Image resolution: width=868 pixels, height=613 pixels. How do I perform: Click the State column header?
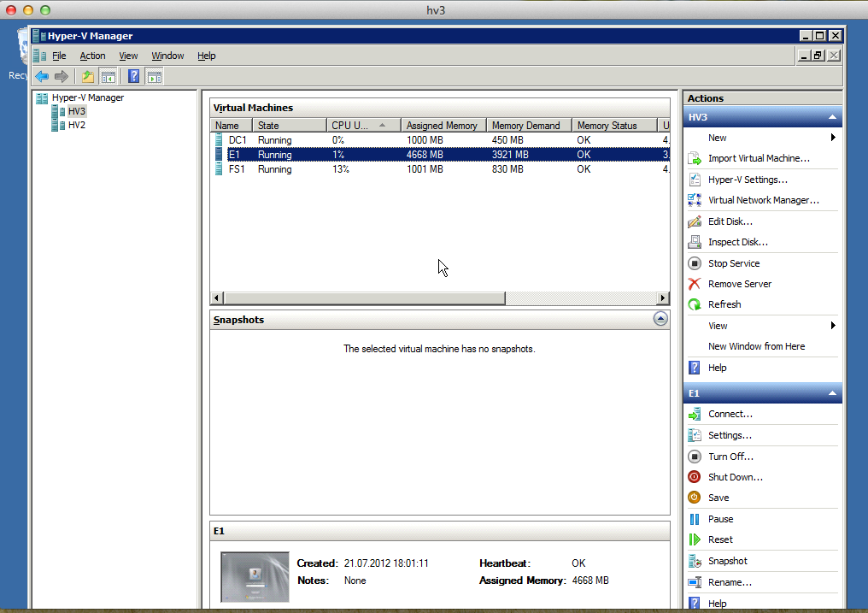[290, 126]
